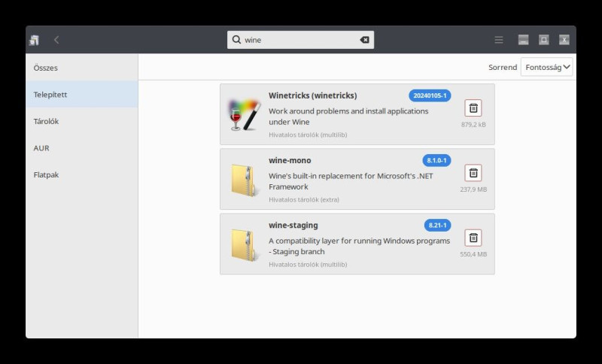The image size is (602, 364).
Task: Click the wine-mono .NET Framework description
Action: coord(351,181)
